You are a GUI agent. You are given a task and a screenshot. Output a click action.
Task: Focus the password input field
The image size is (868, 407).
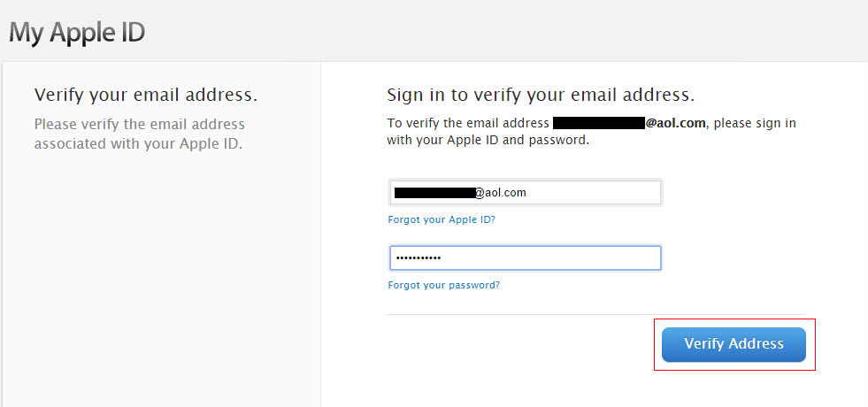click(x=525, y=258)
